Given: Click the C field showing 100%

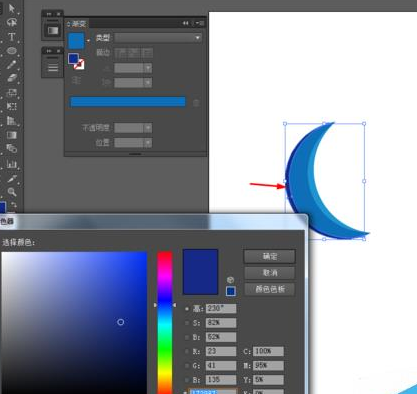Looking at the screenshot, I should click(268, 351).
